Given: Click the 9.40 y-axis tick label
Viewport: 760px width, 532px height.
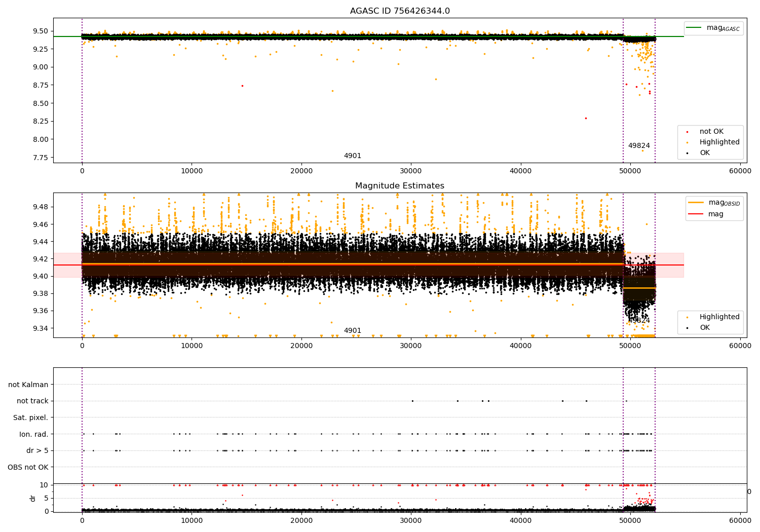Looking at the screenshot, I should click(40, 276).
